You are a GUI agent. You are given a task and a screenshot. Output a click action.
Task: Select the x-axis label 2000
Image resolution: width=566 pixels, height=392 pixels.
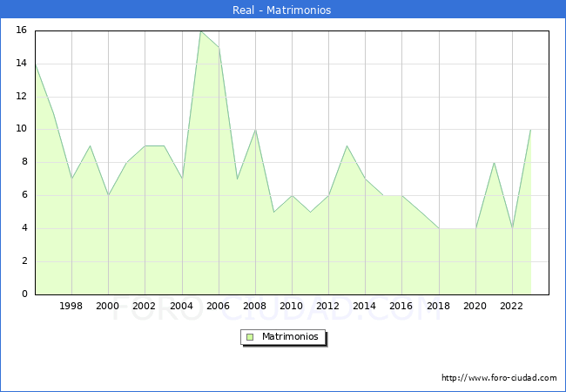(x=107, y=306)
